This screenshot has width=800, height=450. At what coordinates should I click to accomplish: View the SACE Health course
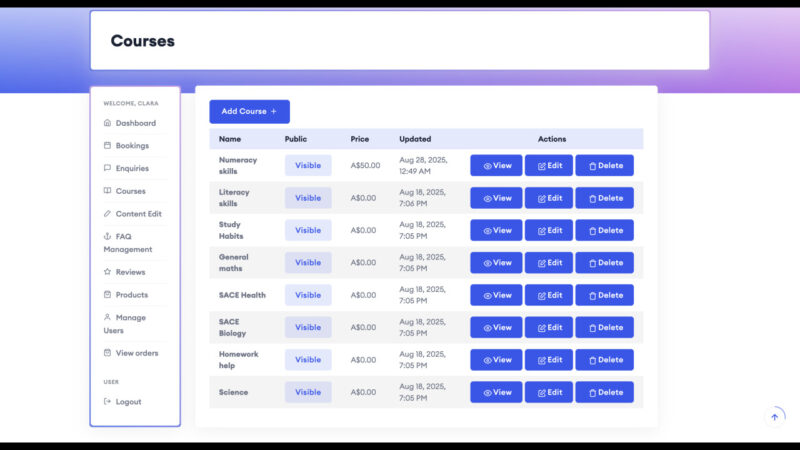coord(496,295)
